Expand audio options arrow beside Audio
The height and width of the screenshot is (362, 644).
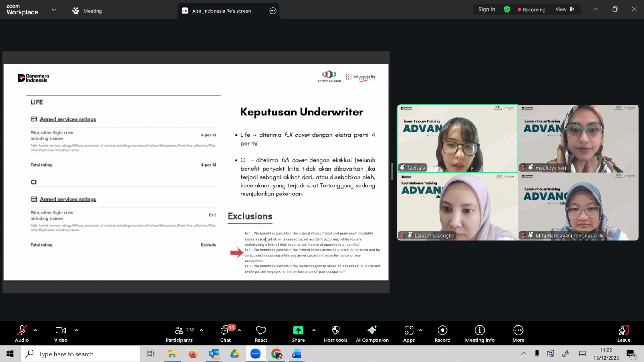point(35,330)
